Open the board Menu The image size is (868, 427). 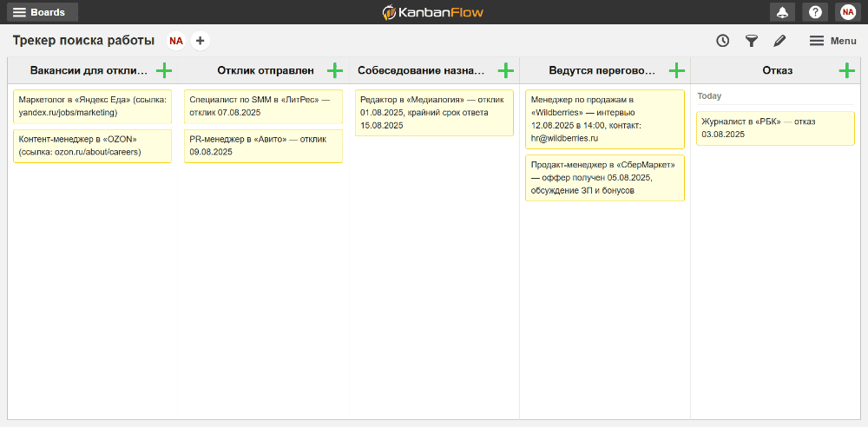click(833, 41)
